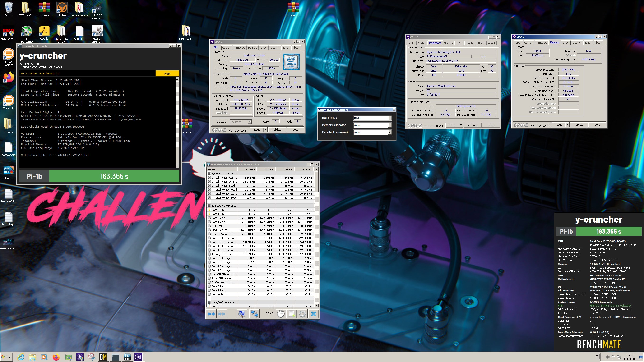
Task: Select the Total CPU Usage sensor row
Action: point(260,278)
